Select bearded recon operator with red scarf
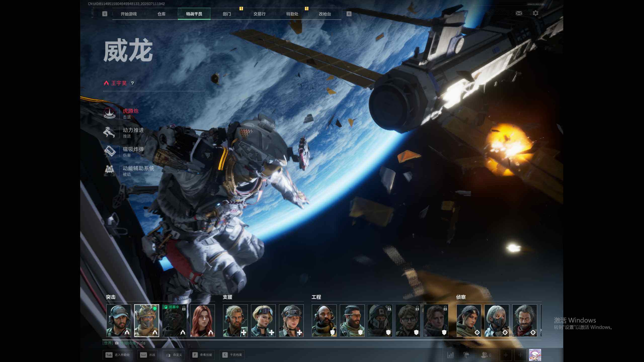This screenshot has height=362, width=644. (525, 321)
